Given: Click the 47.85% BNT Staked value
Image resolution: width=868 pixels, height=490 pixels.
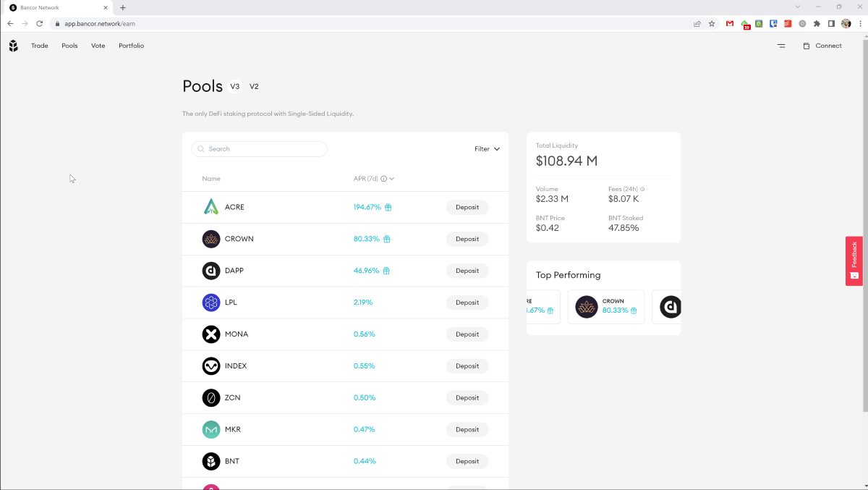Looking at the screenshot, I should pyautogui.click(x=624, y=228).
